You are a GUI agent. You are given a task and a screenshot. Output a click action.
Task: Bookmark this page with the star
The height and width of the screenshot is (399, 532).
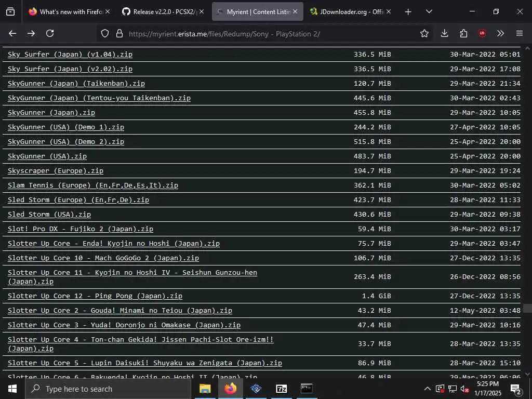coord(424,33)
